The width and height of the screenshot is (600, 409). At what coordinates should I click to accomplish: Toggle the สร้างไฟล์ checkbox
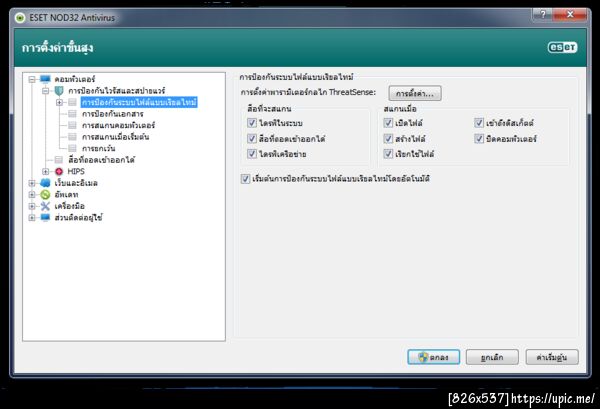(x=388, y=139)
